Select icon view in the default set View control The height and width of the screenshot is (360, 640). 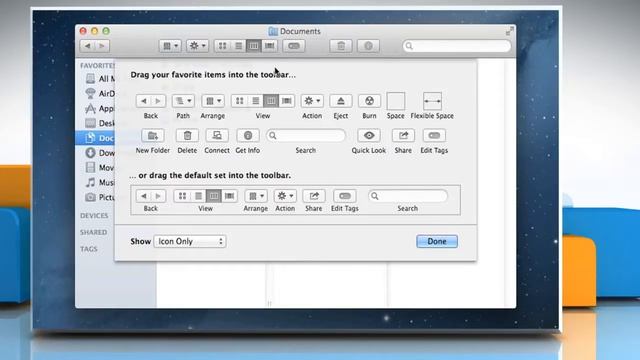coord(182,196)
